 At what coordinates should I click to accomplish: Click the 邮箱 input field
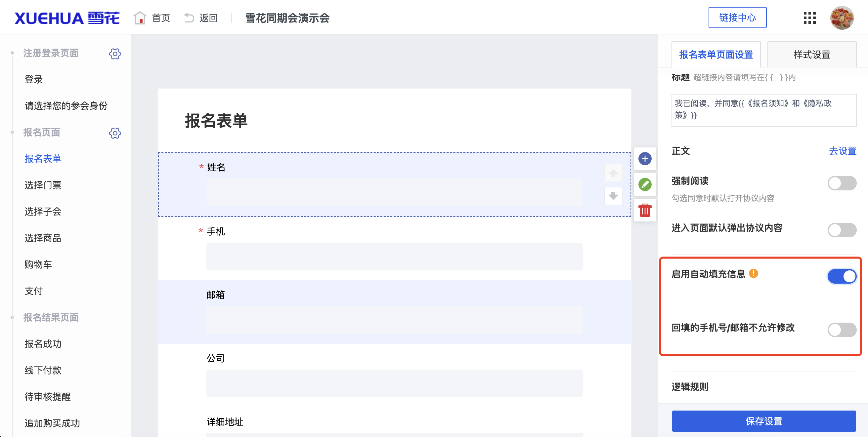tap(395, 320)
